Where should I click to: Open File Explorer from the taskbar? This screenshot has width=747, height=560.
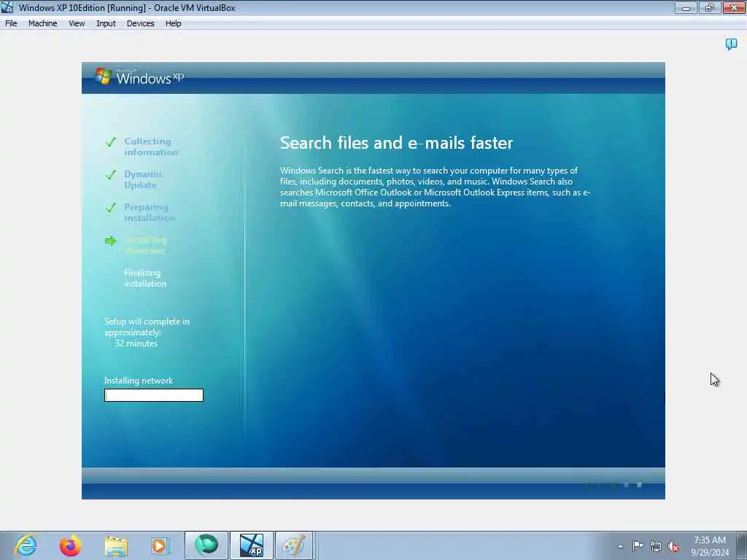click(116, 545)
